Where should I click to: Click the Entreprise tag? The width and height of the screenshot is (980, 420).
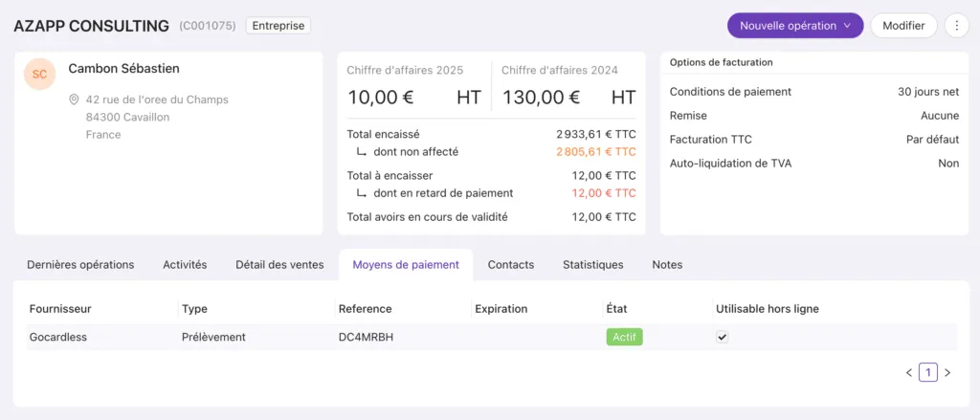tap(278, 26)
